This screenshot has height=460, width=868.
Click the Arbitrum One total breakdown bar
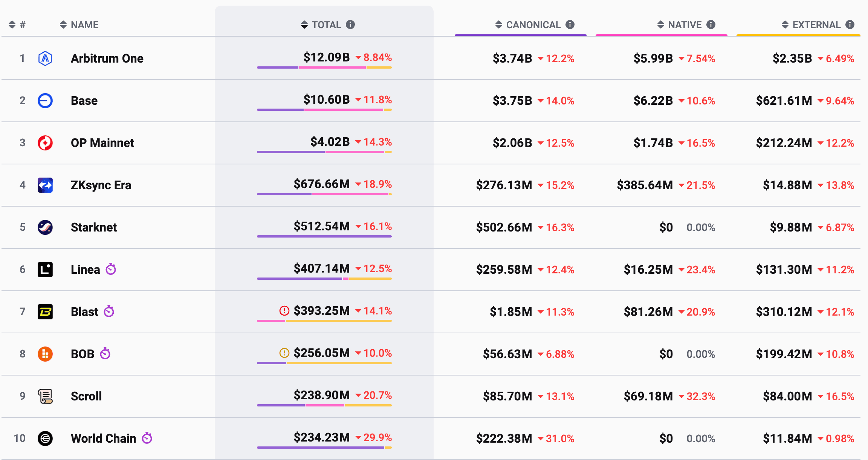324,67
